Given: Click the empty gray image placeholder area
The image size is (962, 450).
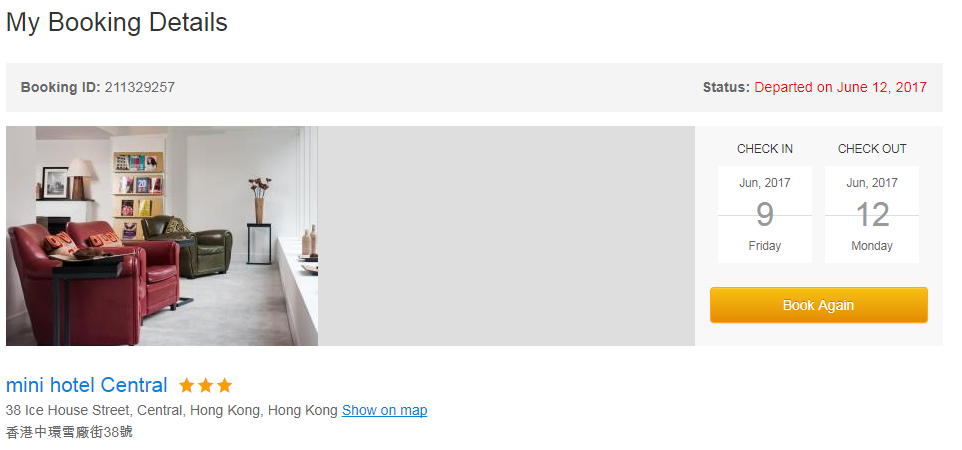Looking at the screenshot, I should (x=506, y=236).
